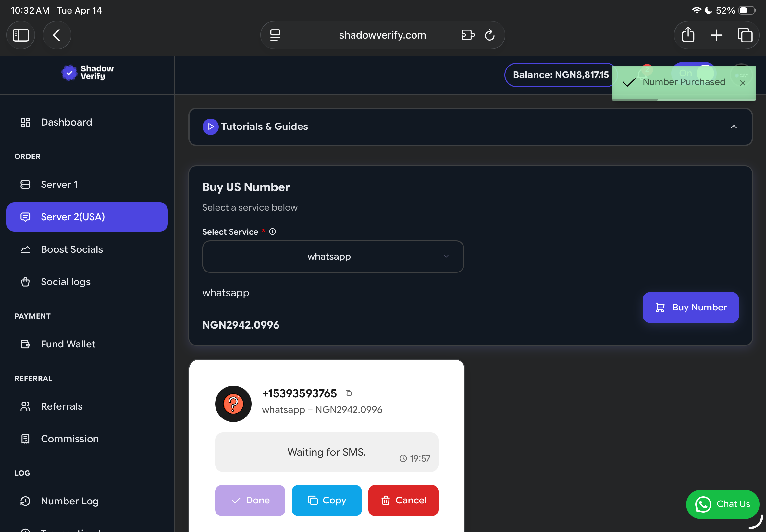766x532 pixels.
Task: Collapse the Tutorials & Guides section
Action: [x=734, y=127]
